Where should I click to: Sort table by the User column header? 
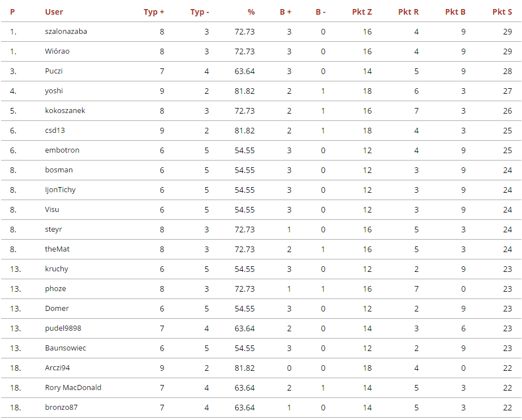tap(54, 12)
